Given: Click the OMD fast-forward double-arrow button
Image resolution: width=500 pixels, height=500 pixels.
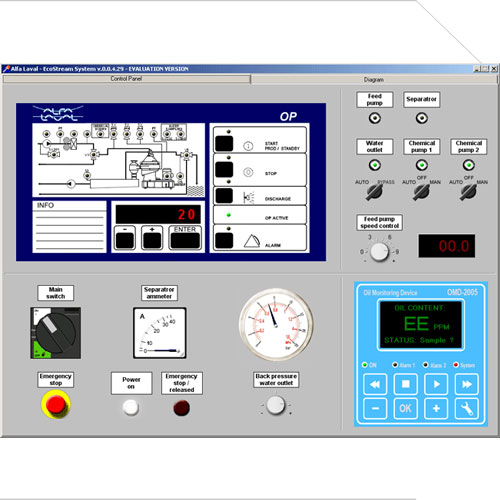Looking at the screenshot, I should 467,384.
